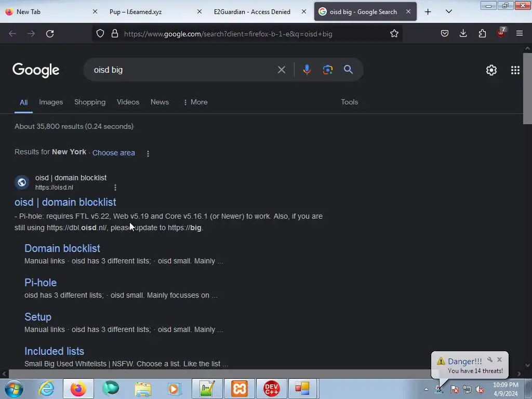The image size is (532, 399).
Task: Open the green globe taskbar app
Action: pyautogui.click(x=111, y=389)
